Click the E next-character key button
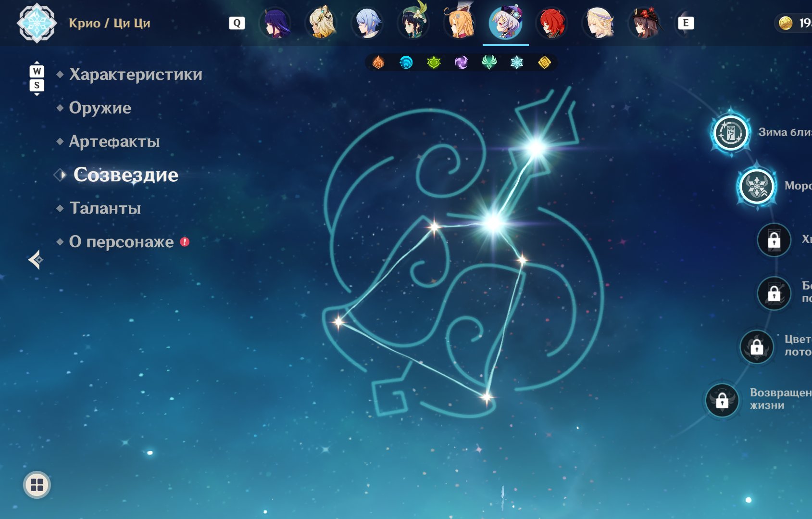This screenshot has width=812, height=519. tap(686, 23)
